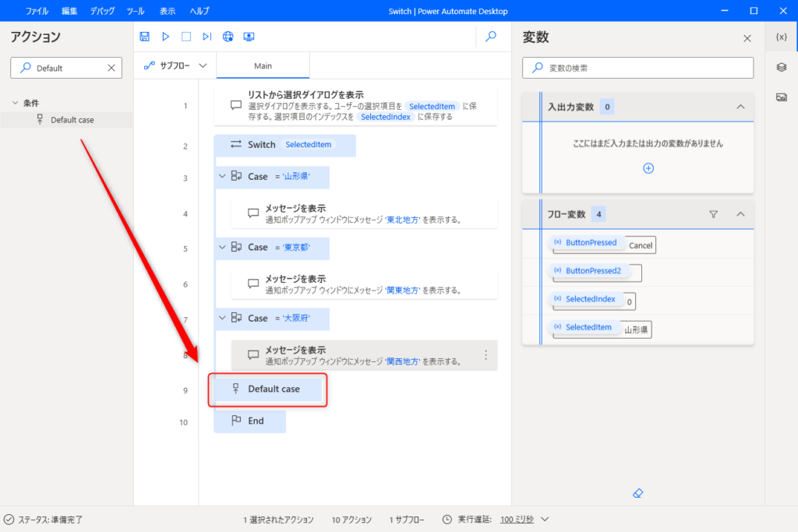
Task: Click the stop flow square icon
Action: pos(186,37)
